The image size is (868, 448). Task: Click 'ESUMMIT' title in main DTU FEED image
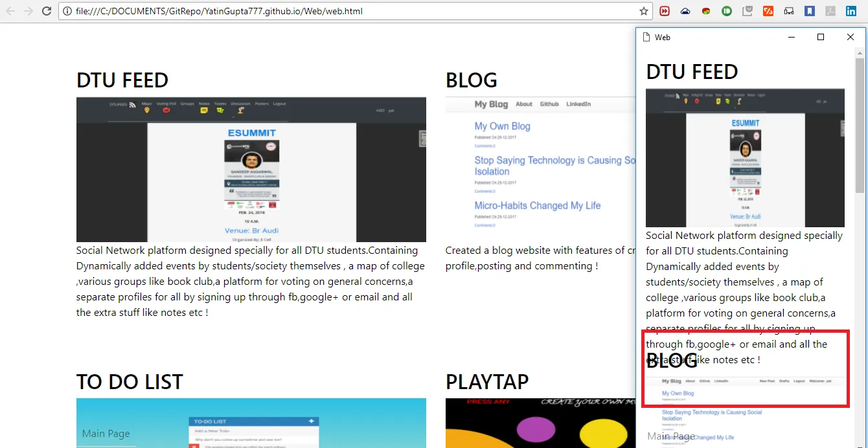click(x=251, y=133)
